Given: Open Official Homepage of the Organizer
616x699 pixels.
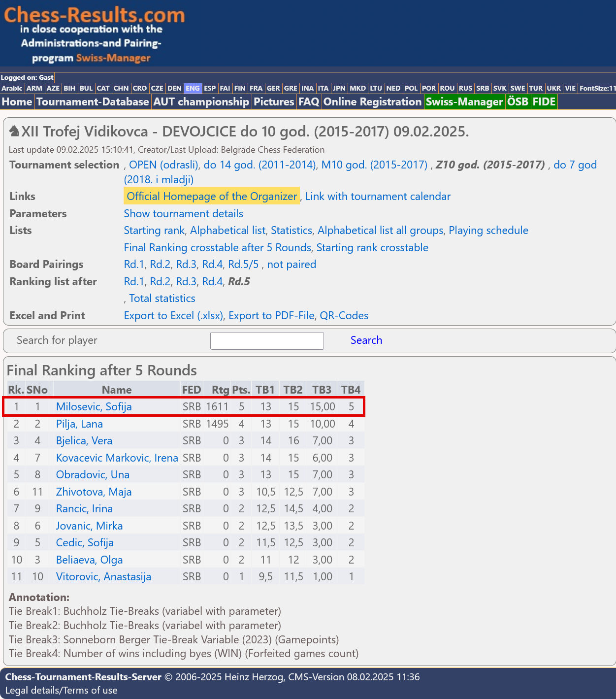Looking at the screenshot, I should tap(212, 197).
